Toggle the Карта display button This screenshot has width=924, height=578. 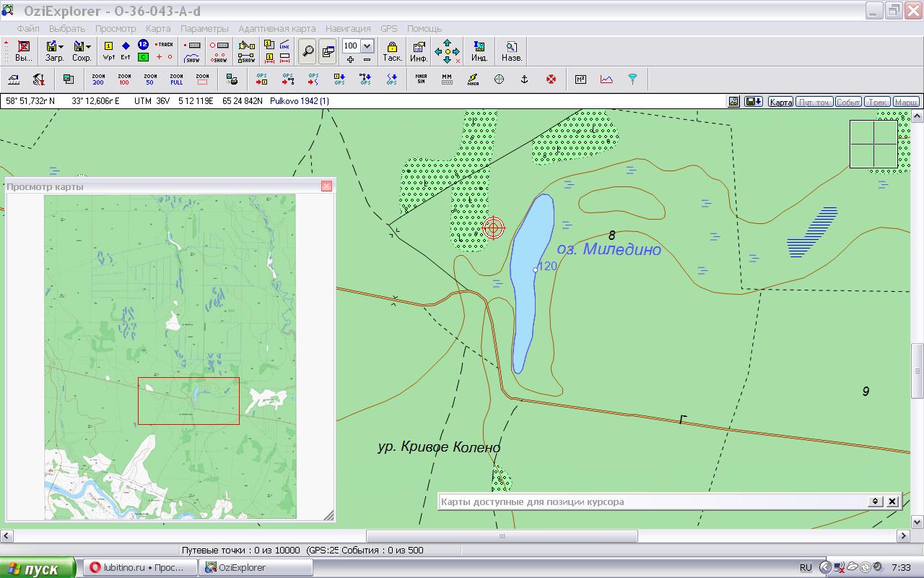click(x=780, y=102)
